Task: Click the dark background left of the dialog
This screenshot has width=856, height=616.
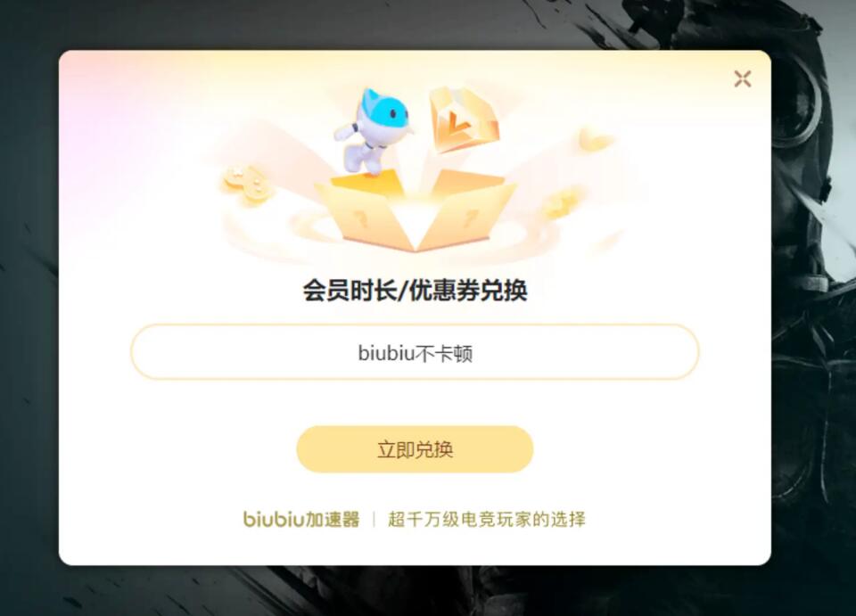Action: point(29,308)
